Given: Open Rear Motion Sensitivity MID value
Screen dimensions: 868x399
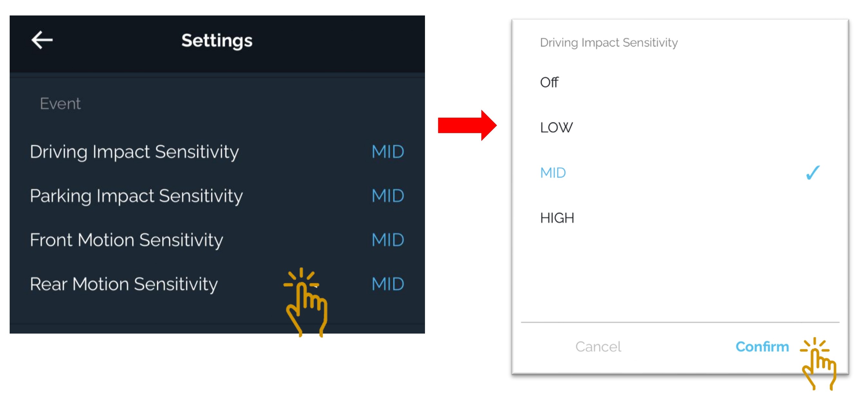Looking at the screenshot, I should click(388, 284).
